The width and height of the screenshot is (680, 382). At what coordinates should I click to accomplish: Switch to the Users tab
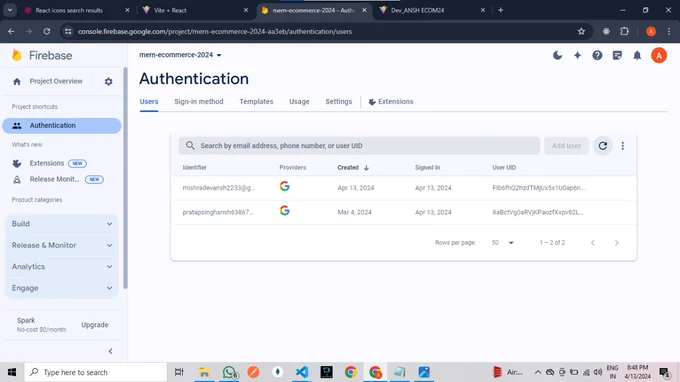(149, 101)
